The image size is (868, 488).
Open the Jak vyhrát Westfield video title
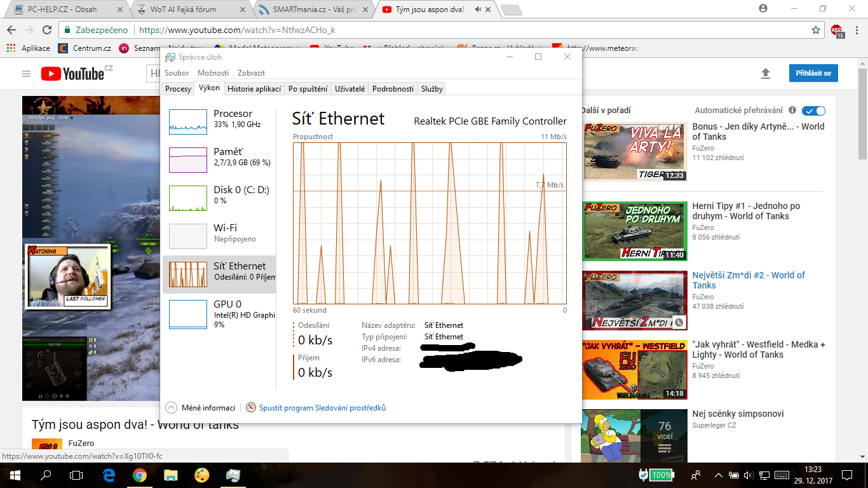tap(759, 349)
